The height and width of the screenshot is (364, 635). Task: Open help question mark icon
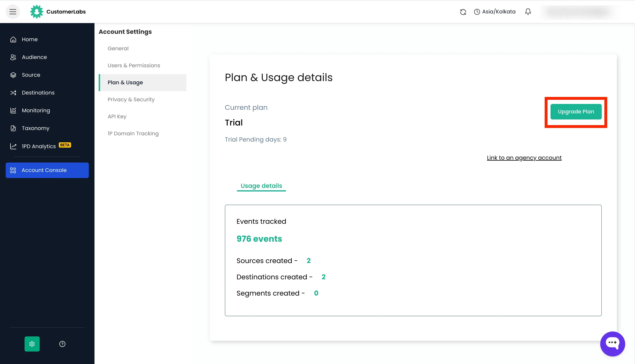click(62, 344)
